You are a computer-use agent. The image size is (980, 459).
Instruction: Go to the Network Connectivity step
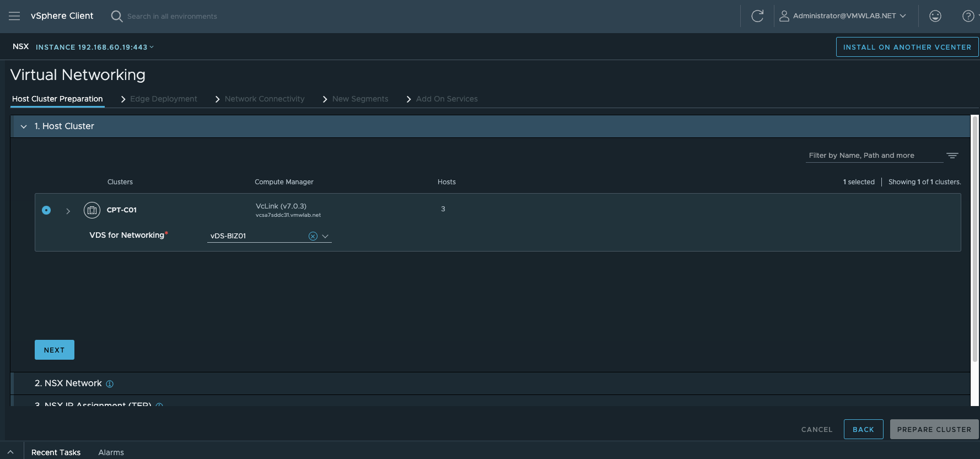(x=265, y=99)
